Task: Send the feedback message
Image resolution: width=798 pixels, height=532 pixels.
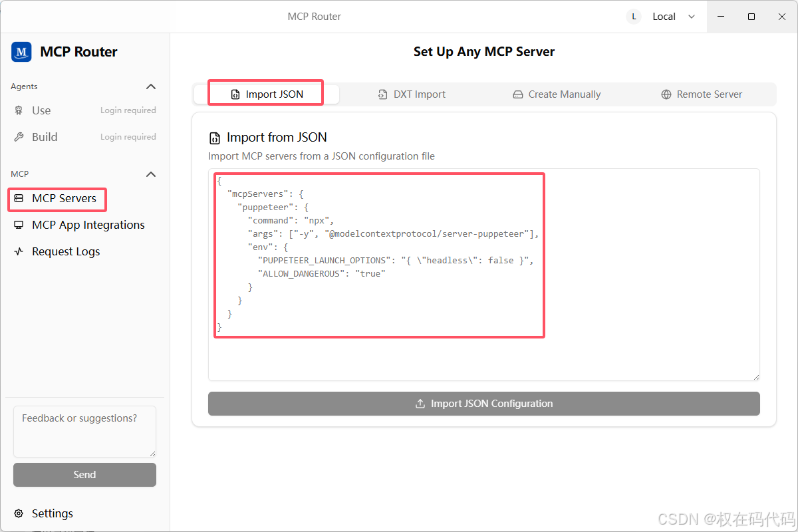Action: [84, 475]
